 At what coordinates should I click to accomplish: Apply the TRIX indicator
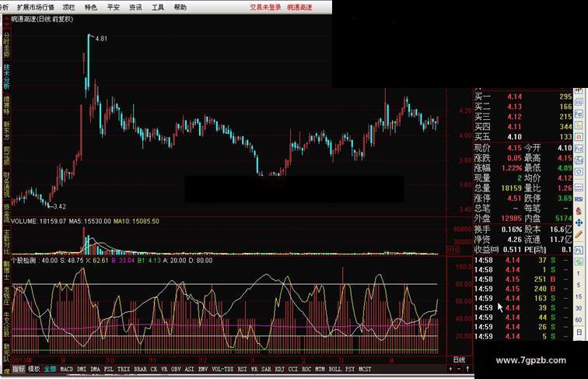pyautogui.click(x=124, y=369)
